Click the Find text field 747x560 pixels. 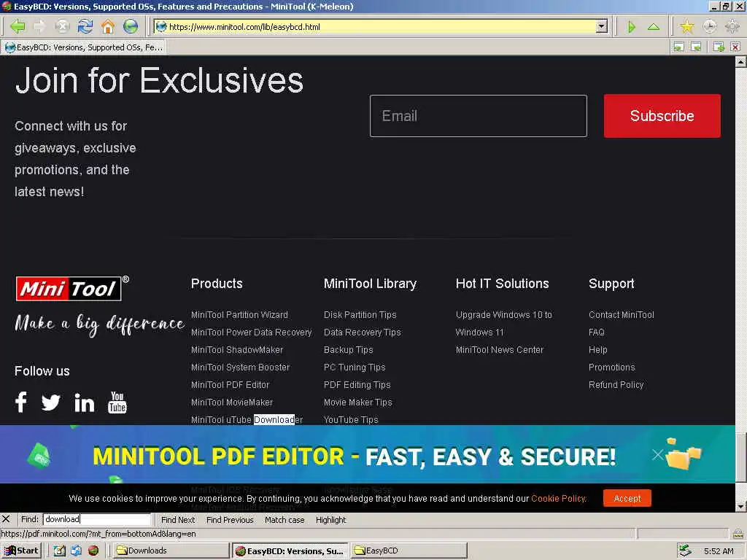[x=97, y=519]
